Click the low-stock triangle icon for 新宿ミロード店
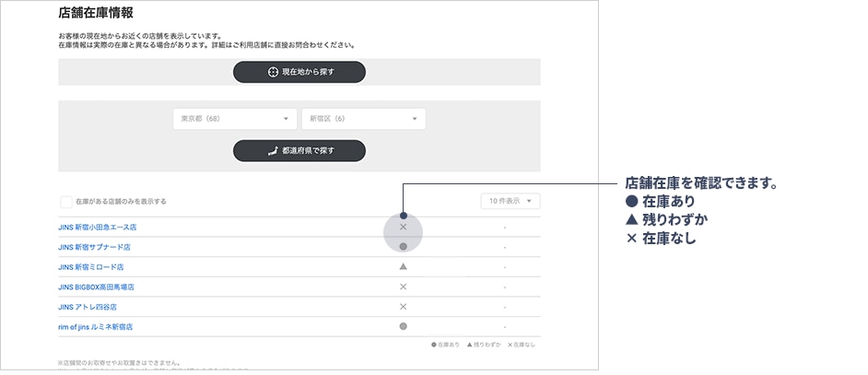 403,266
